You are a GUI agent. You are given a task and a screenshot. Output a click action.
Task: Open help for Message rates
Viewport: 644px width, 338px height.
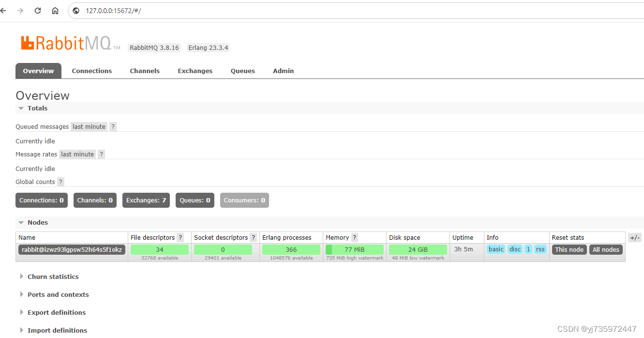click(101, 154)
